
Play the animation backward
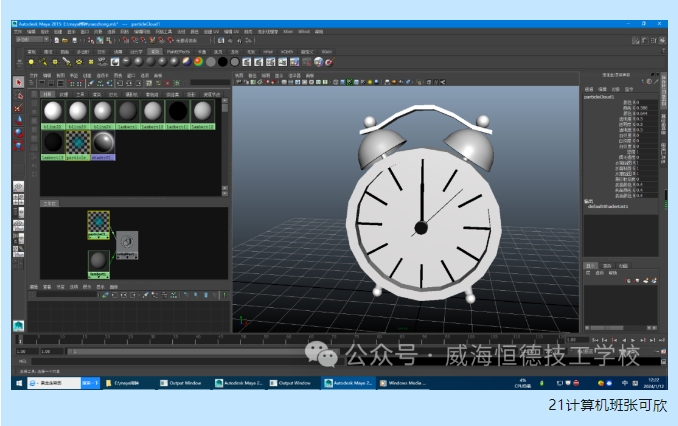pos(624,340)
